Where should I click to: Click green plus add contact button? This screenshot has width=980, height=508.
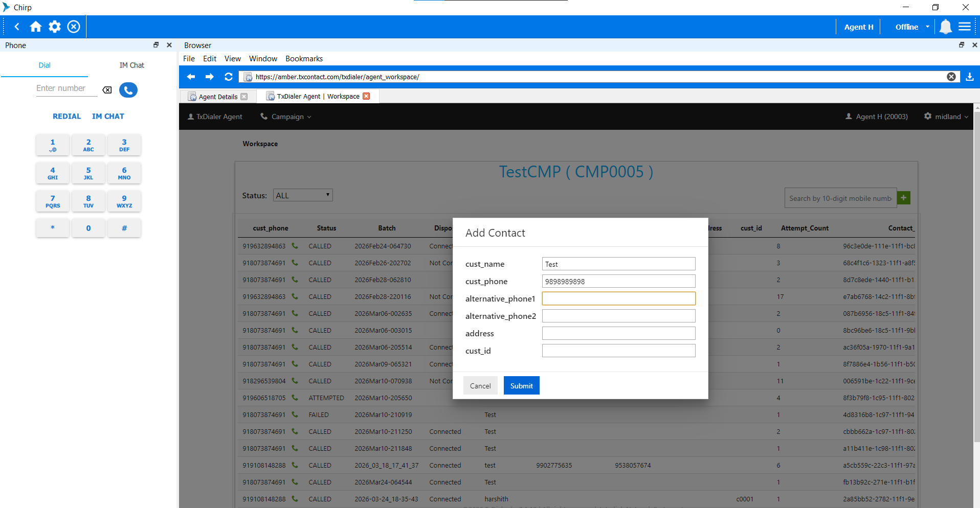tap(904, 198)
